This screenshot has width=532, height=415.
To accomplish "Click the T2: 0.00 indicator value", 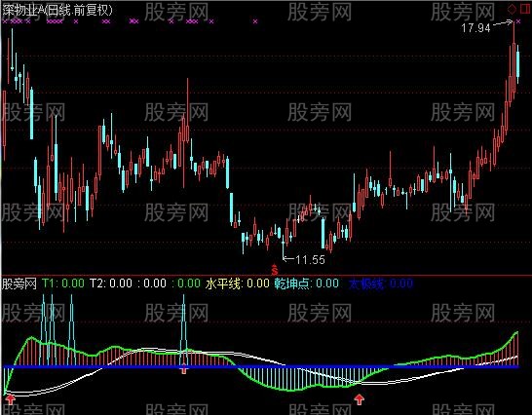I will [x=111, y=283].
